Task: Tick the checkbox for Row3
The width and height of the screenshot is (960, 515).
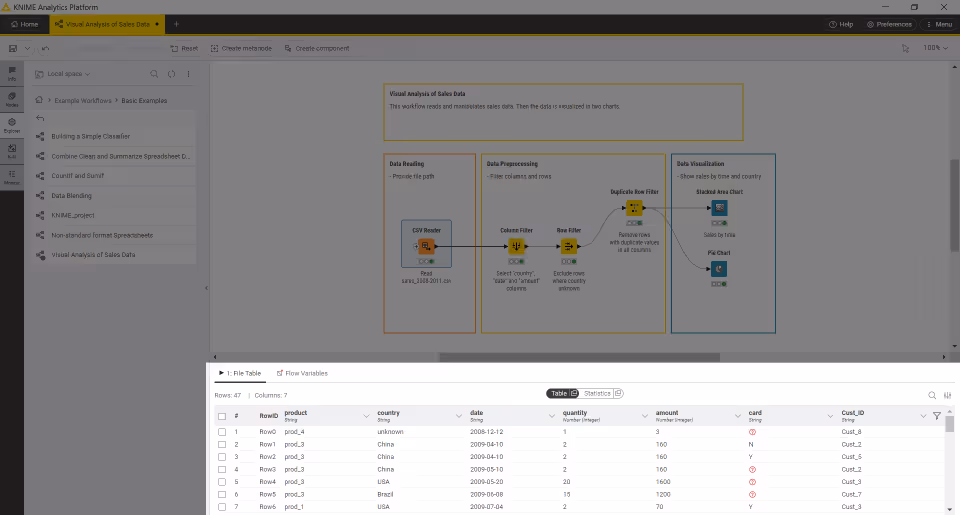Action: (x=222, y=469)
